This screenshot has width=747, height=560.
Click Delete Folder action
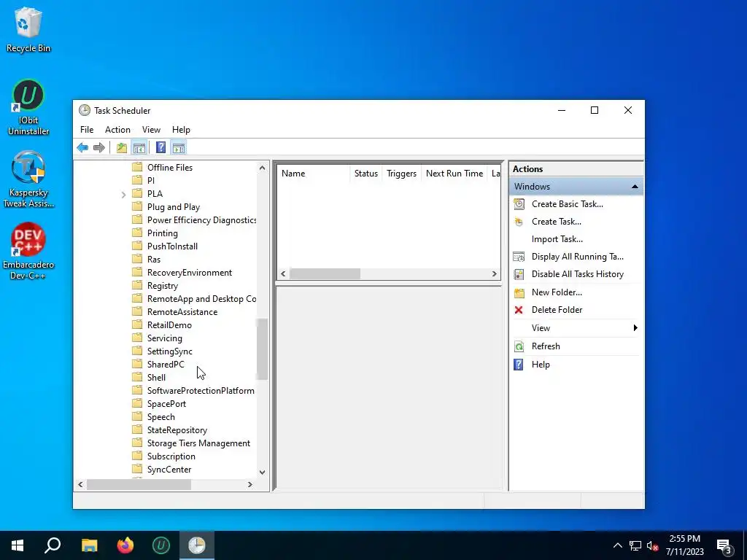tap(557, 310)
